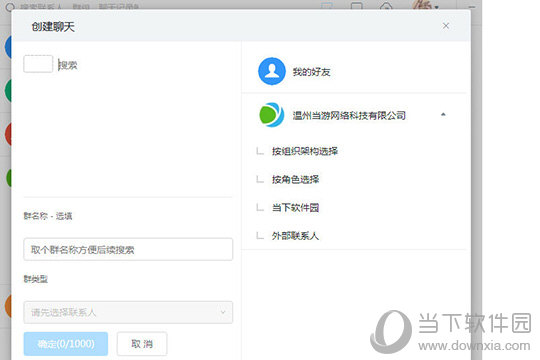Click the group name input 取个群名称方便后续搜索
Screen dimensions: 540x360
128,249
